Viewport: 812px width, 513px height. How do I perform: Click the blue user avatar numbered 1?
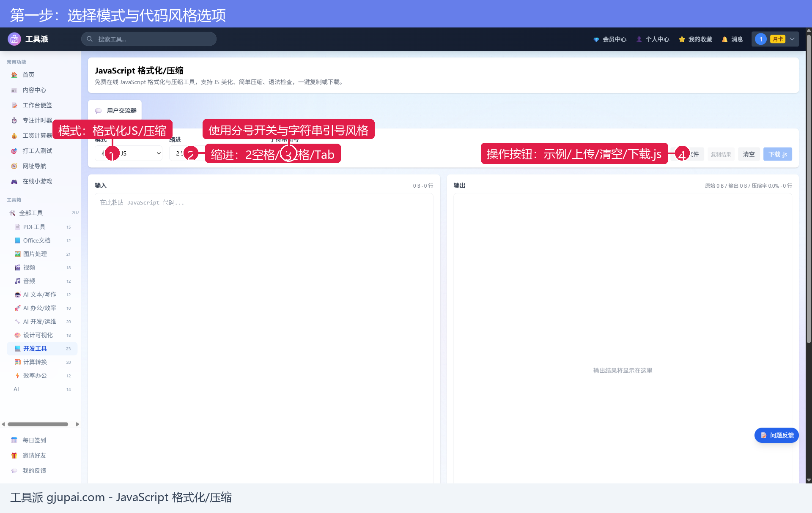tap(760, 39)
